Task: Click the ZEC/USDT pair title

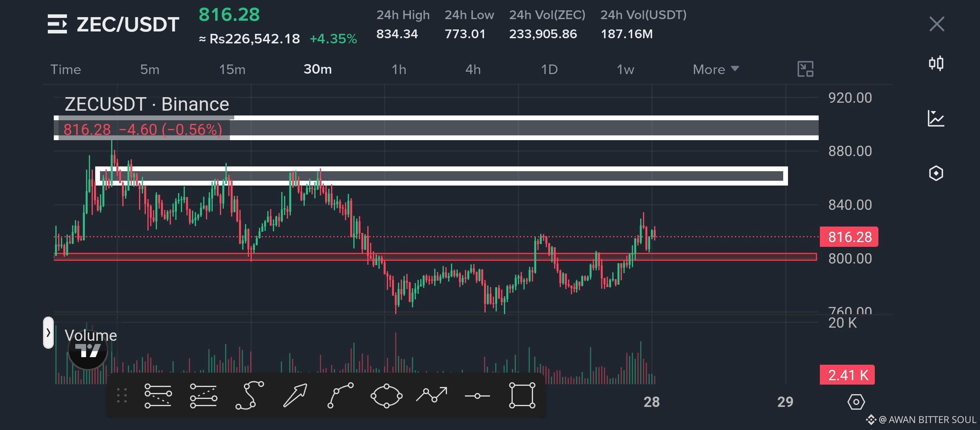Action: [x=127, y=24]
